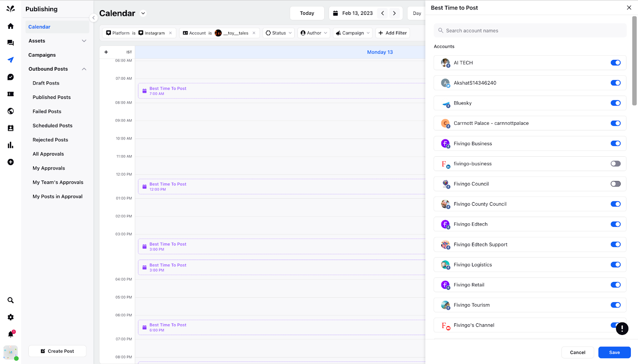
Task: Open the search magnifier icon in left rail
Action: [x=11, y=300]
